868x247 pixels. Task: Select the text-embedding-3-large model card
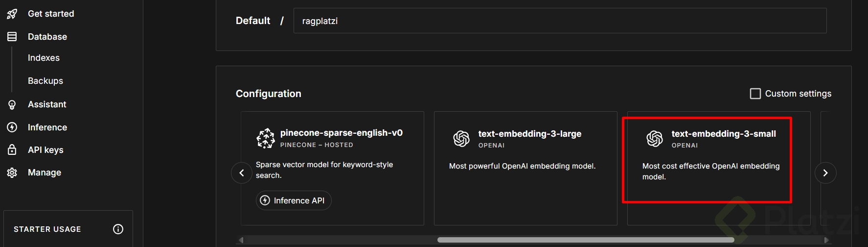coord(525,168)
